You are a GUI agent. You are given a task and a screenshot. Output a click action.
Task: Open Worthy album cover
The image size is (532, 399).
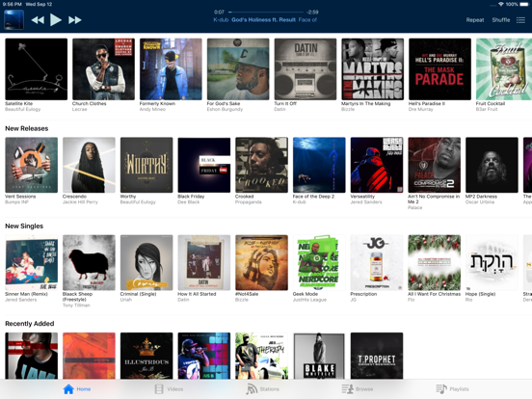146,165
